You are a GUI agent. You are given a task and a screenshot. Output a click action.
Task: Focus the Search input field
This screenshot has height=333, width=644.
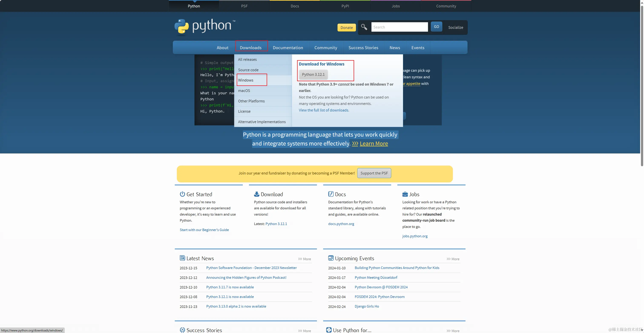click(399, 27)
